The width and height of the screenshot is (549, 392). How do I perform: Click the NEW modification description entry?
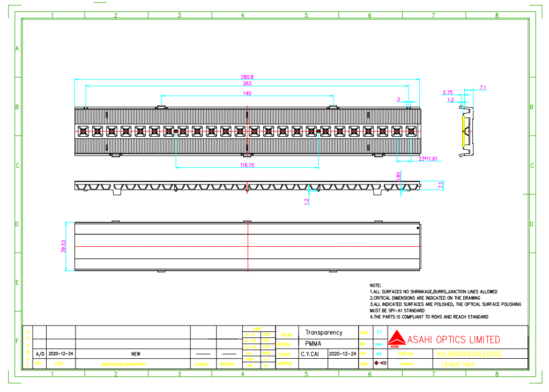(136, 354)
